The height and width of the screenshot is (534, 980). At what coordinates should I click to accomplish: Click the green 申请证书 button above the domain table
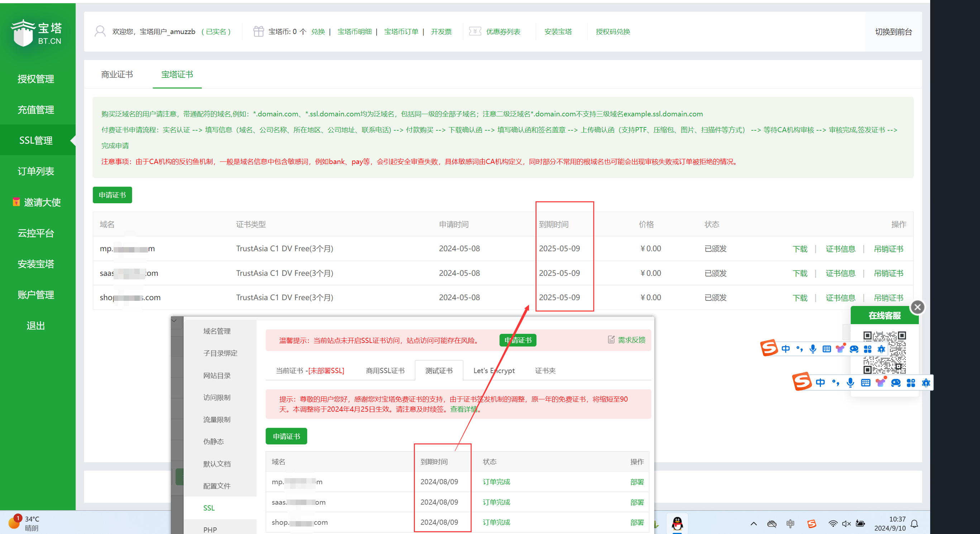coord(112,195)
